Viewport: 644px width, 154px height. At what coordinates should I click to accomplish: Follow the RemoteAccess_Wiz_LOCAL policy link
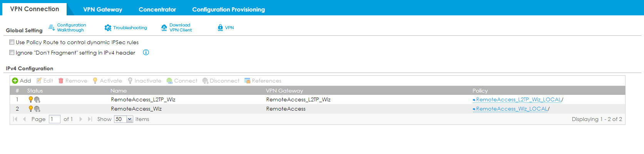pos(512,109)
